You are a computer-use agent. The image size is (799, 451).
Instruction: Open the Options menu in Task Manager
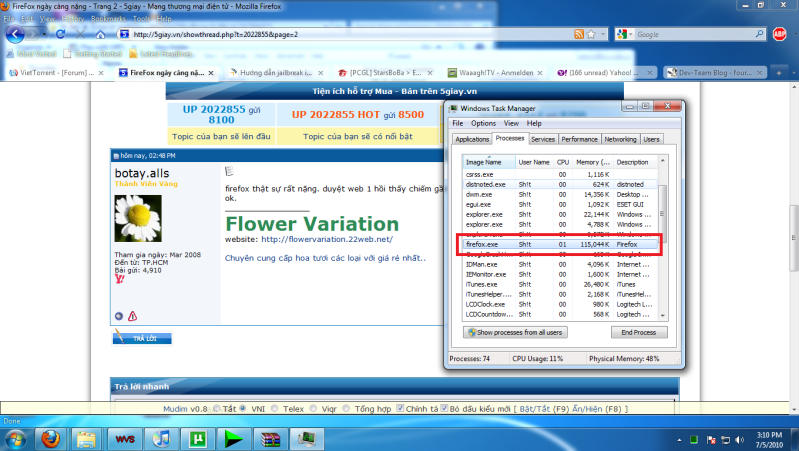click(x=482, y=123)
